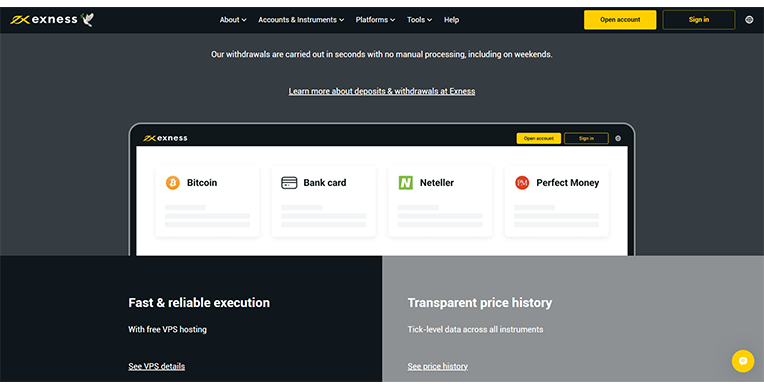
Task: Click the Fast & reliable execution heading
Action: click(x=199, y=303)
